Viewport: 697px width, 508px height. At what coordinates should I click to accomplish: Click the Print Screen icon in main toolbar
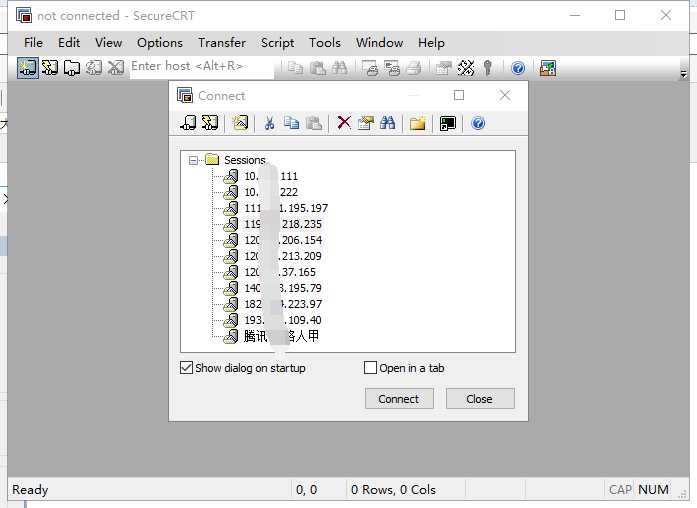coord(370,68)
